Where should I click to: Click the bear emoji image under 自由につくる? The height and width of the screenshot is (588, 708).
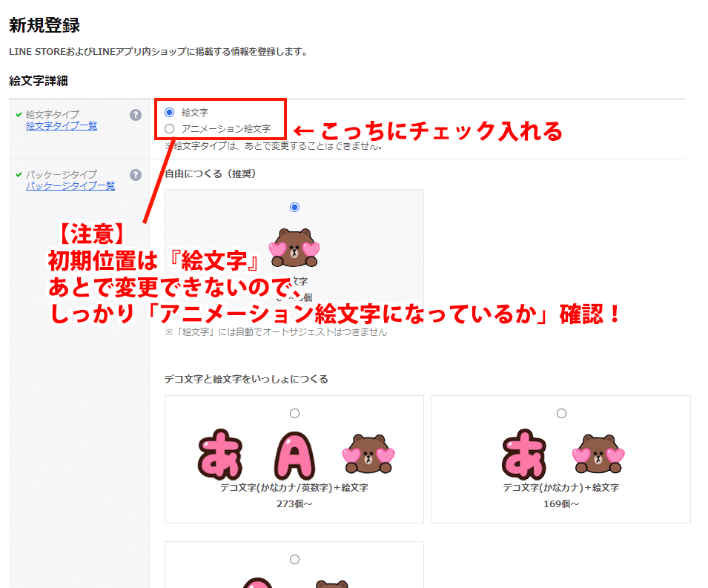pyautogui.click(x=294, y=248)
